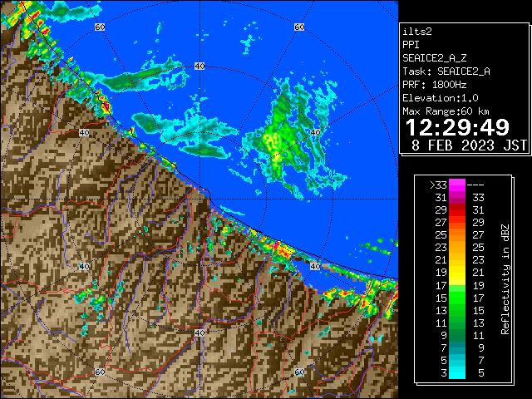This screenshot has width=532, height=399.
Task: Click the "SEAICE2_A_Z" product name
Action: point(434,58)
